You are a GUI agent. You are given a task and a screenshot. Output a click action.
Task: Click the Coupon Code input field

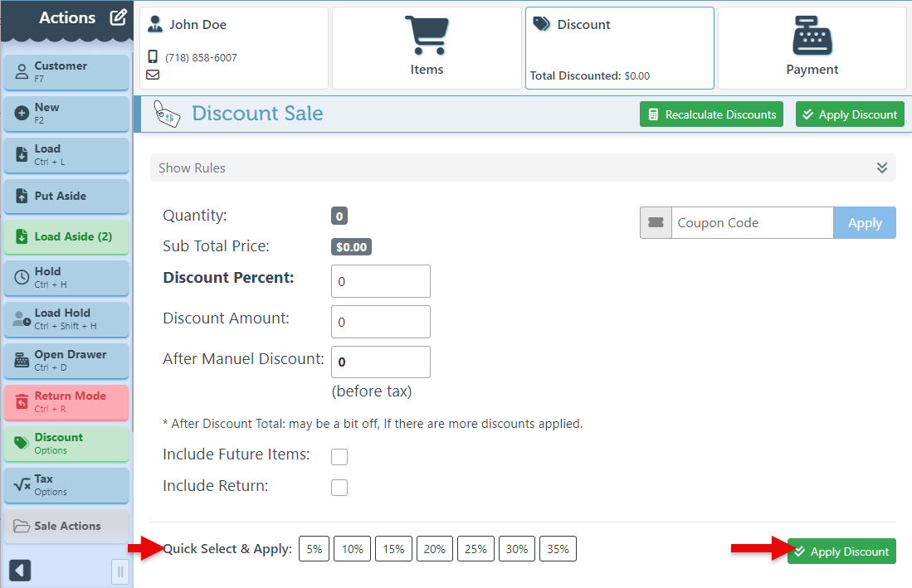(x=751, y=223)
